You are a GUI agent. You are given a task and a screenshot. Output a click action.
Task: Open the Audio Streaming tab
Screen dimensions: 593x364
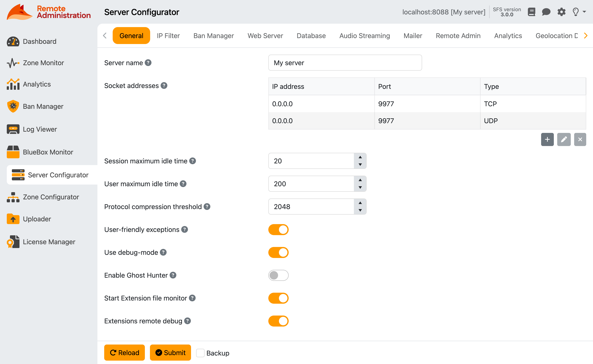(364, 36)
